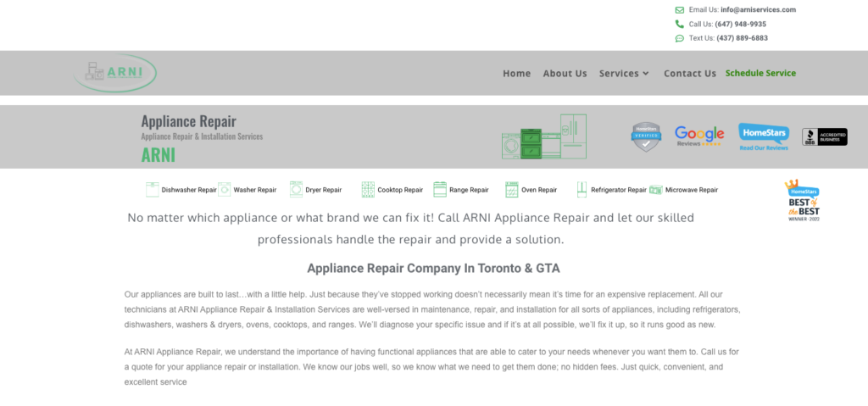Click the BBB Accredited Business badge
868x406 pixels.
(825, 136)
